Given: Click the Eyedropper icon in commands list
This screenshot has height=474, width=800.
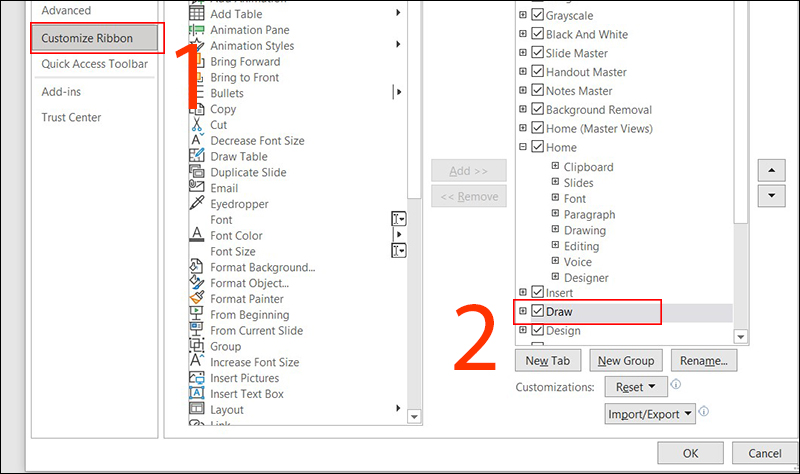Looking at the screenshot, I should (x=197, y=204).
